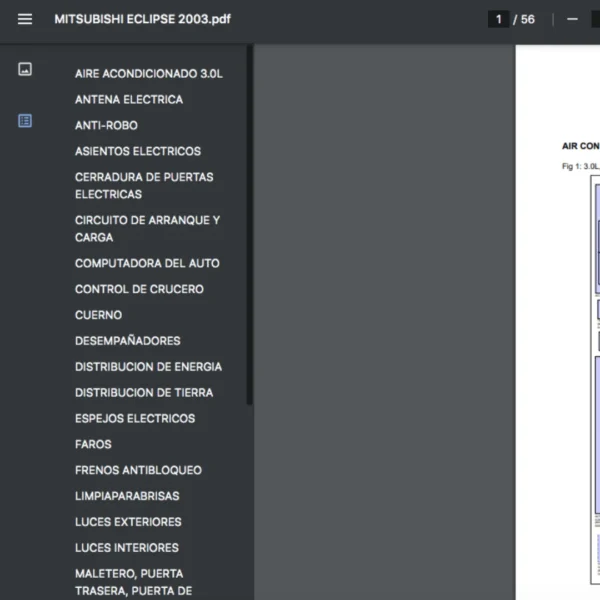Image resolution: width=600 pixels, height=600 pixels.
Task: Select the CUERNO outline entry
Action: click(98, 315)
